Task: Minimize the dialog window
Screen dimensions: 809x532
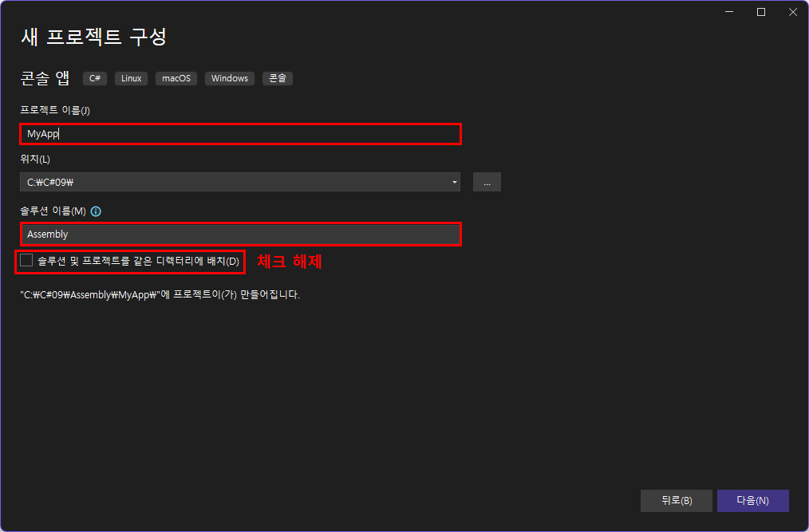Action: pyautogui.click(x=729, y=12)
